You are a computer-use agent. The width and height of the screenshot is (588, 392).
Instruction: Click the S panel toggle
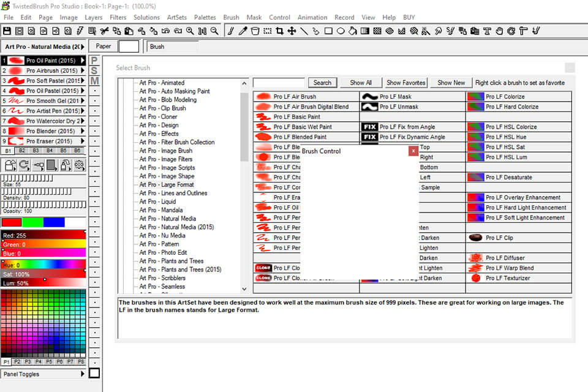pos(94,70)
